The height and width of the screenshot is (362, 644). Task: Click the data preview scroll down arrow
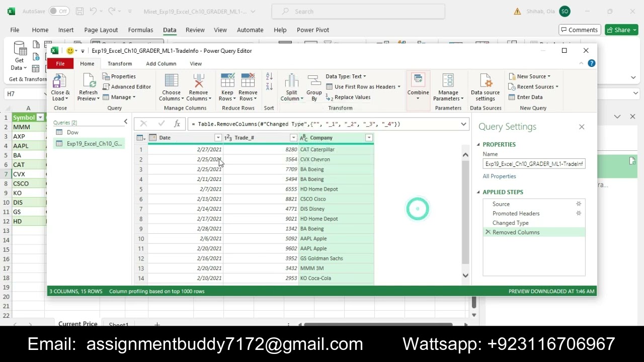point(465,276)
